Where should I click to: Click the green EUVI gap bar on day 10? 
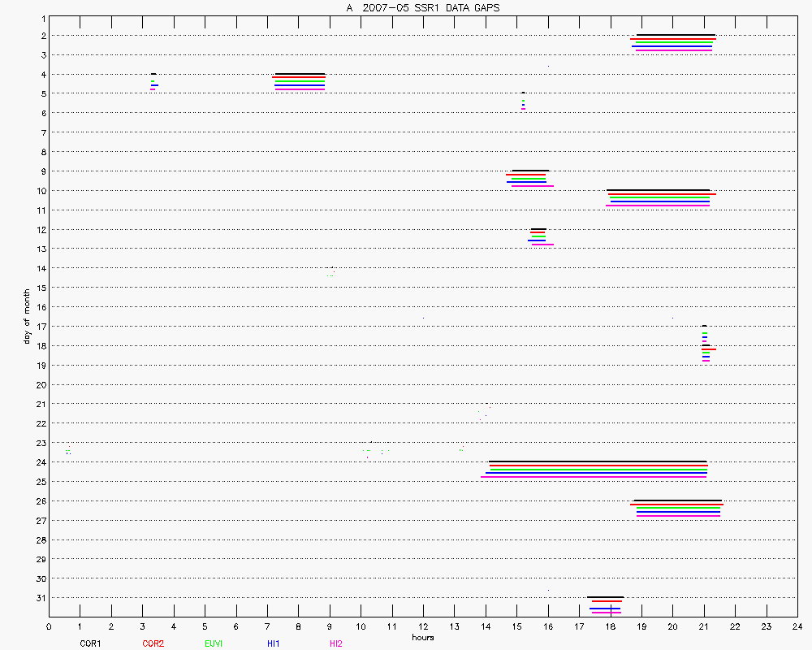click(x=659, y=197)
